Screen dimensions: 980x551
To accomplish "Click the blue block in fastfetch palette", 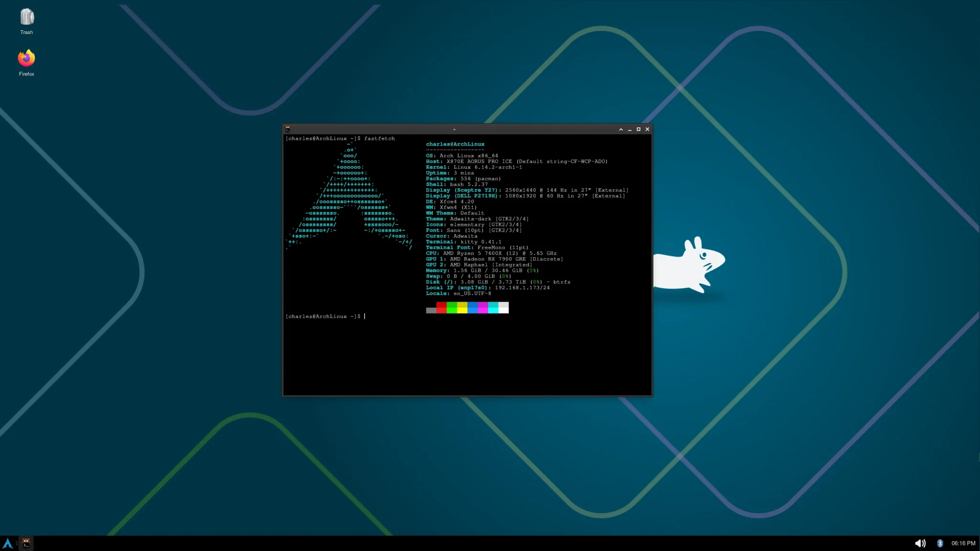I will coord(472,308).
